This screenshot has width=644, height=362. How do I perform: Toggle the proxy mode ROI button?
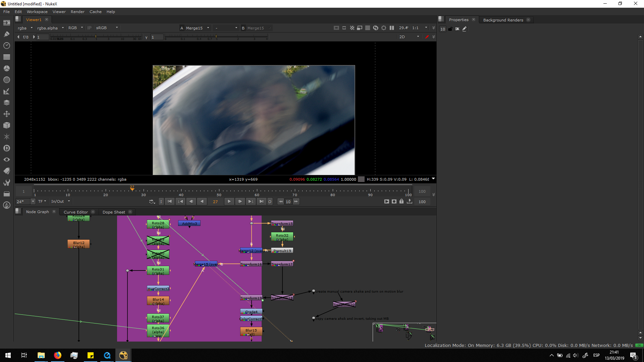360,28
